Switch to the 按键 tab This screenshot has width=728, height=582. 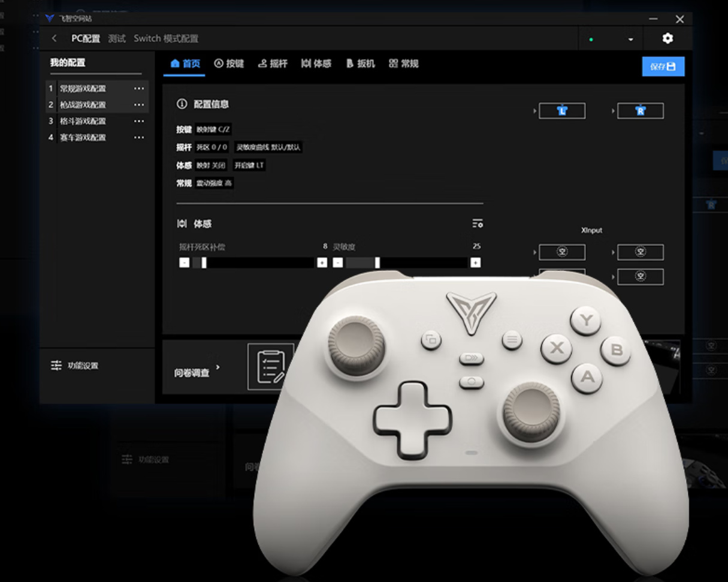click(229, 64)
